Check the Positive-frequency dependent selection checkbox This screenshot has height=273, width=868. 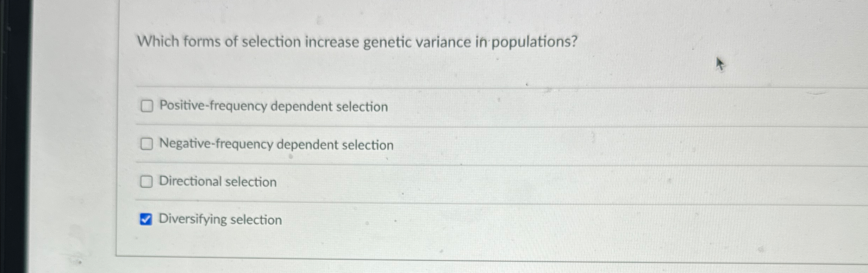coord(147,106)
